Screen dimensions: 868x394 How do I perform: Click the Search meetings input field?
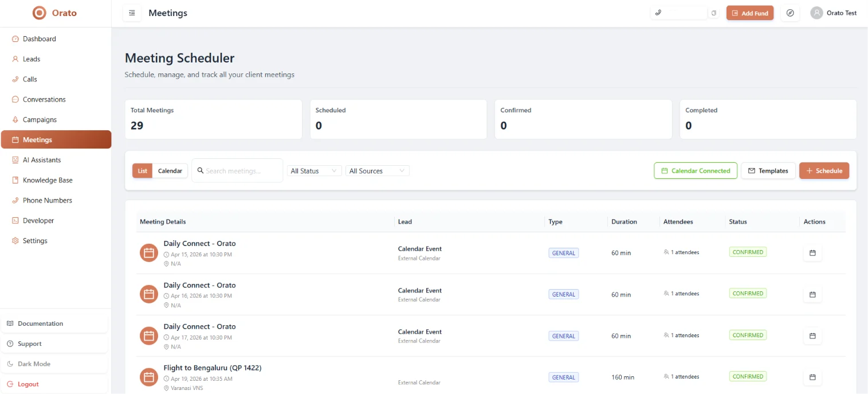pyautogui.click(x=237, y=171)
